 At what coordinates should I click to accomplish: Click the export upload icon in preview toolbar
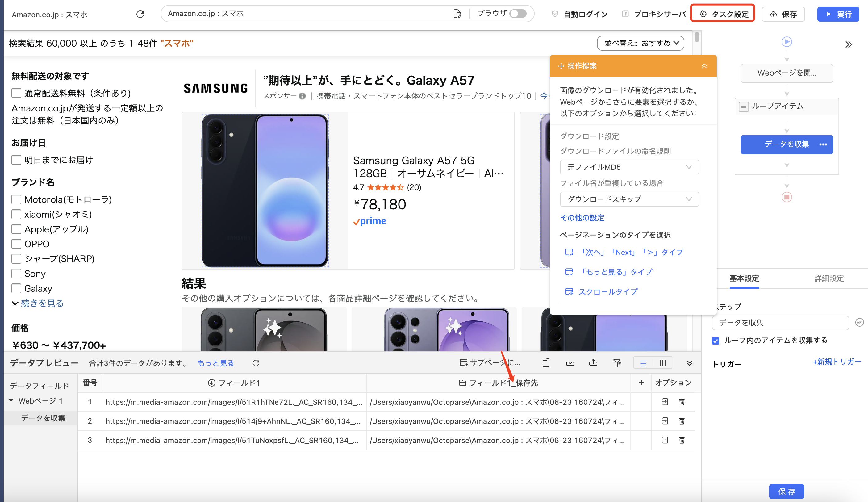[593, 363]
